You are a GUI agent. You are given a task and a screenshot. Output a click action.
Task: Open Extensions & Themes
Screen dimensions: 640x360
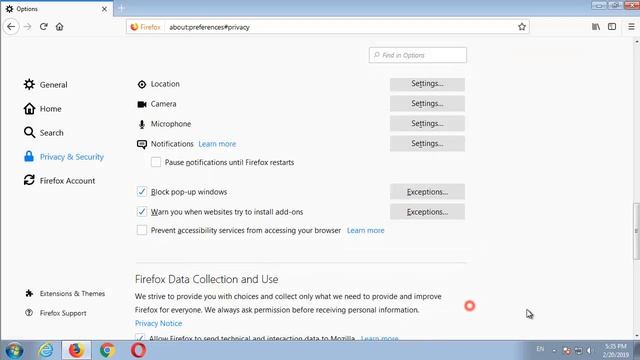[x=65, y=293]
